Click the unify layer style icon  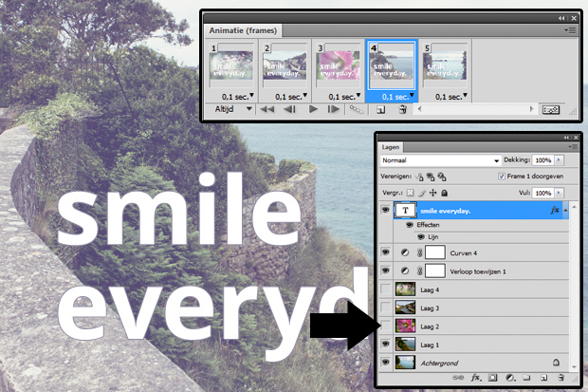point(442,177)
